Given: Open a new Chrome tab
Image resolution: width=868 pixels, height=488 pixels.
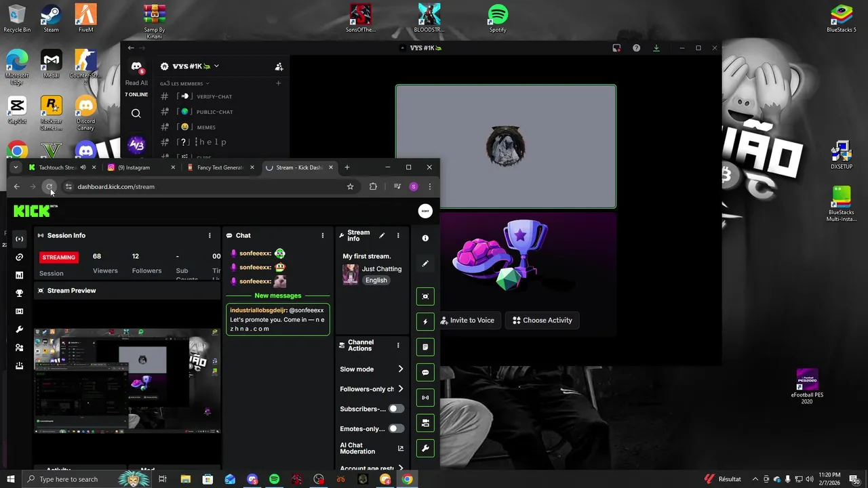Looking at the screenshot, I should click(x=347, y=167).
